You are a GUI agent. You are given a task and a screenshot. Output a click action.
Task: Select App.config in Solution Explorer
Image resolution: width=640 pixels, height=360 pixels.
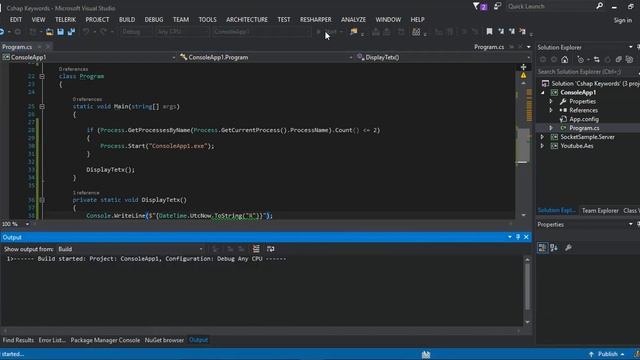584,119
